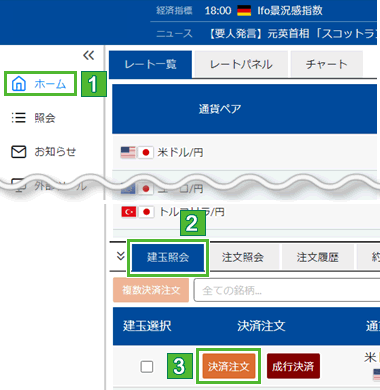Click the German flag icon in indicator bar

tap(244, 11)
